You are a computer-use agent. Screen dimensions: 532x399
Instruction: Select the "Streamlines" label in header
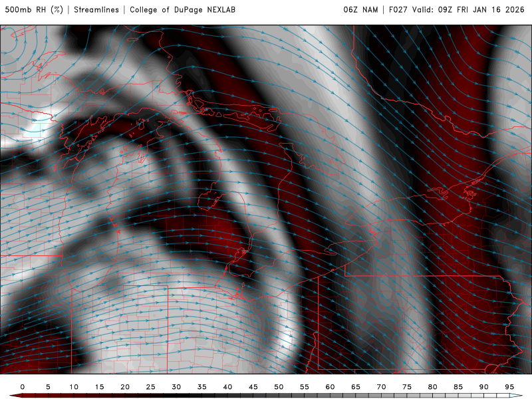[x=96, y=9]
